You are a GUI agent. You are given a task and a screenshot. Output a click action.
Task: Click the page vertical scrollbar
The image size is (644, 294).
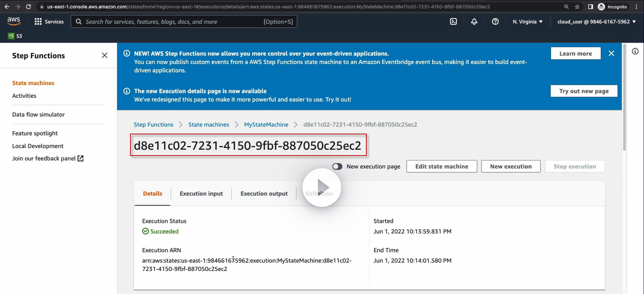tap(624, 98)
